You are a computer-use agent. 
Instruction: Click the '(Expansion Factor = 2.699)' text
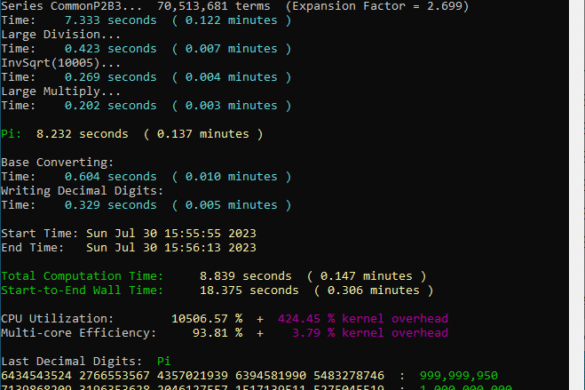coord(377,6)
